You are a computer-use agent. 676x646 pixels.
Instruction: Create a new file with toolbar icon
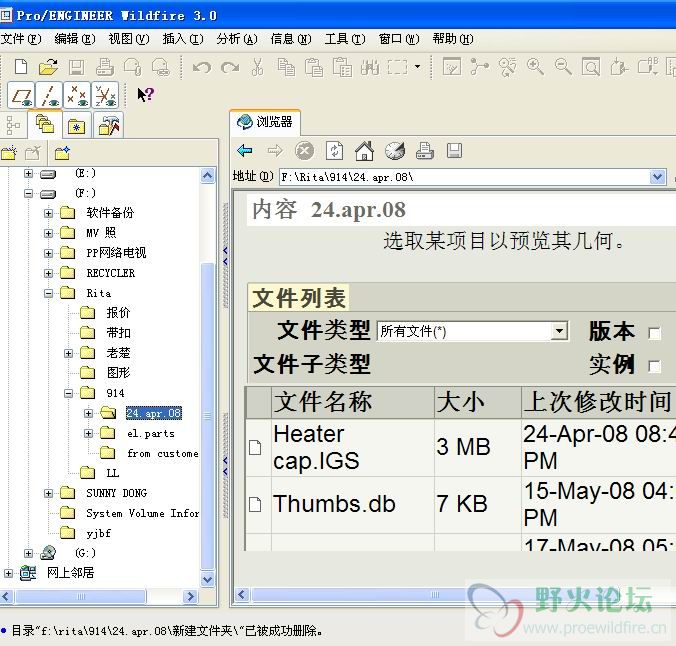[21, 67]
